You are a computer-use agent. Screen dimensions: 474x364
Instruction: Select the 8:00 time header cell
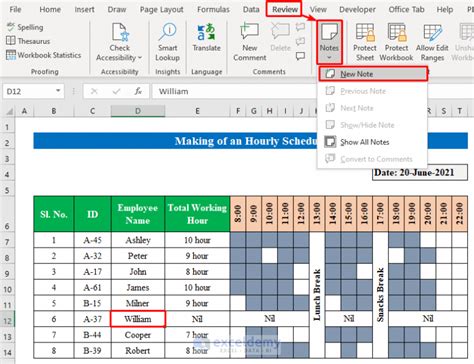[x=238, y=214]
